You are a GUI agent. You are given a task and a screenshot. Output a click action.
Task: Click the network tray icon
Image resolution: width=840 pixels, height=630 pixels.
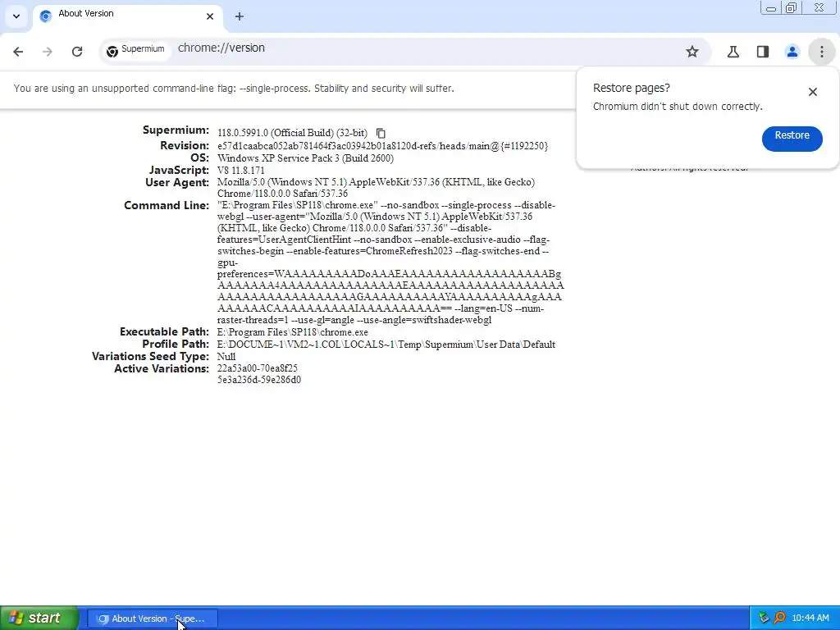[x=764, y=619]
